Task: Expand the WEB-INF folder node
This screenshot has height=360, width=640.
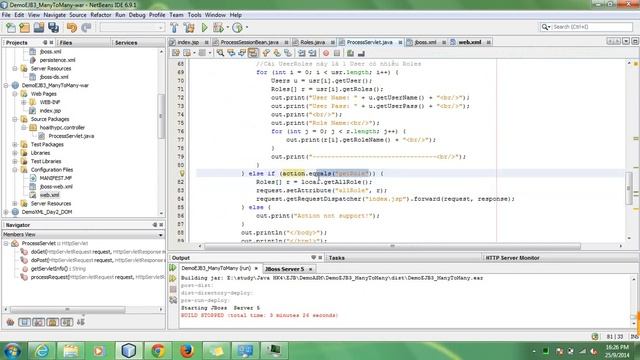Action: (24, 102)
